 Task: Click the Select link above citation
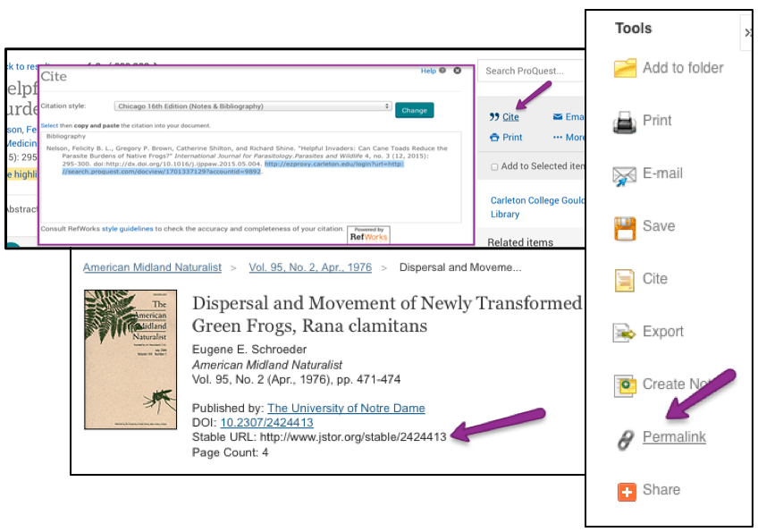coord(49,125)
